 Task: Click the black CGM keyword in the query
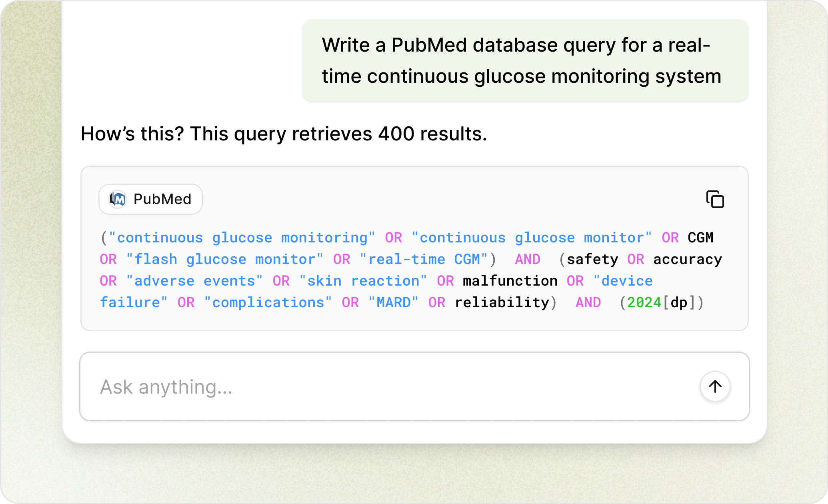pyautogui.click(x=700, y=238)
